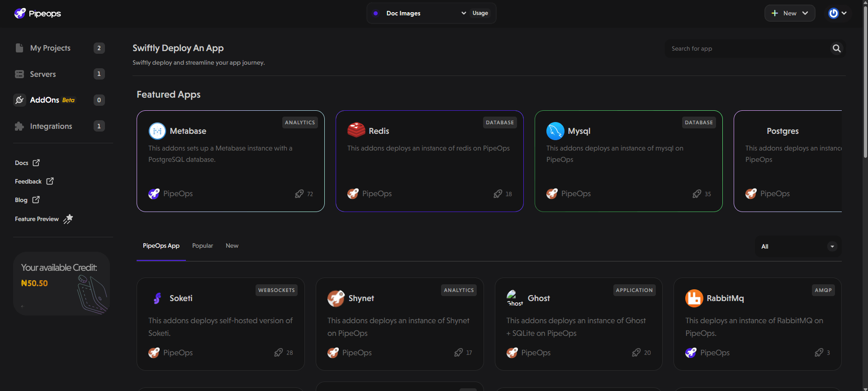
Task: Click the Mysql dolphin icon
Action: point(555,131)
